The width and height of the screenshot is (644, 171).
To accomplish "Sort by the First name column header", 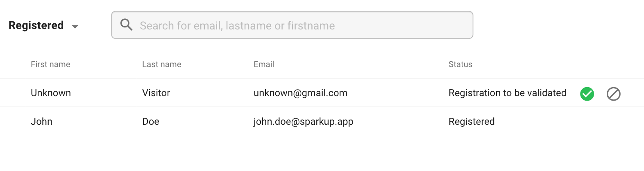I will pos(50,64).
